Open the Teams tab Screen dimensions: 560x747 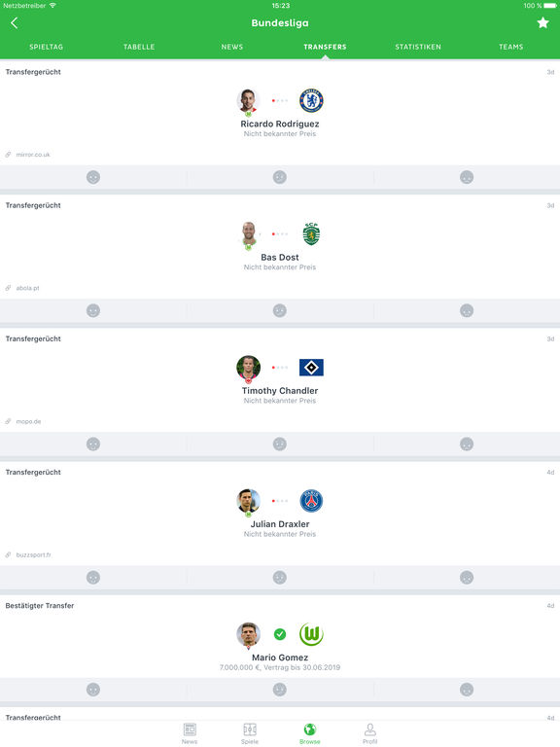coord(511,47)
